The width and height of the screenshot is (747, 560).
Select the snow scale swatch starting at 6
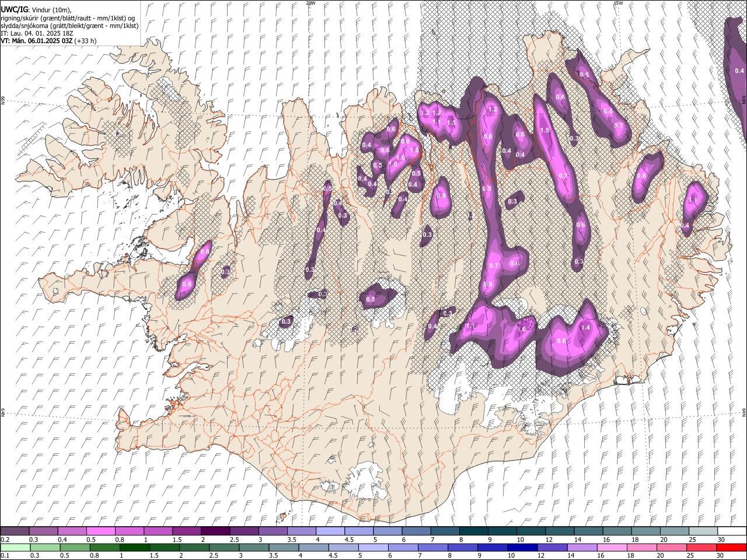click(416, 531)
